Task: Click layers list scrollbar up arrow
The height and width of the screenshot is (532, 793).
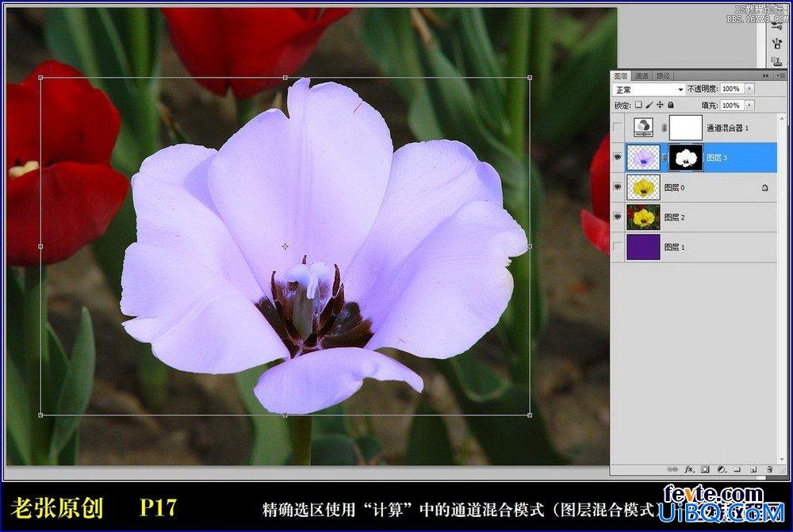Action: [782, 118]
